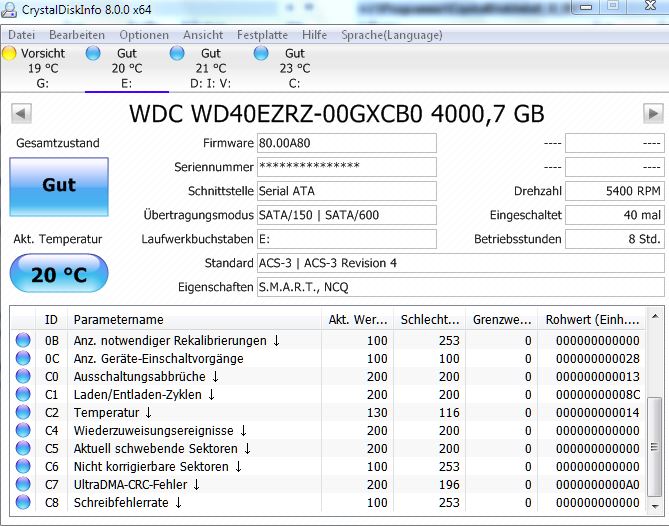
Task: Click the Schlecht... column header
Action: pyautogui.click(x=430, y=320)
